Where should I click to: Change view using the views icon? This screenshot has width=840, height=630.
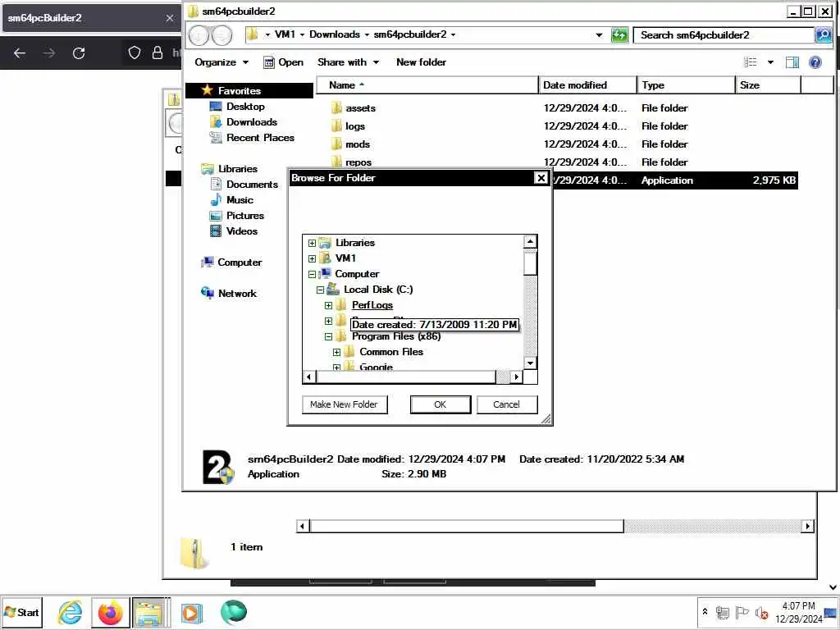[x=751, y=62]
